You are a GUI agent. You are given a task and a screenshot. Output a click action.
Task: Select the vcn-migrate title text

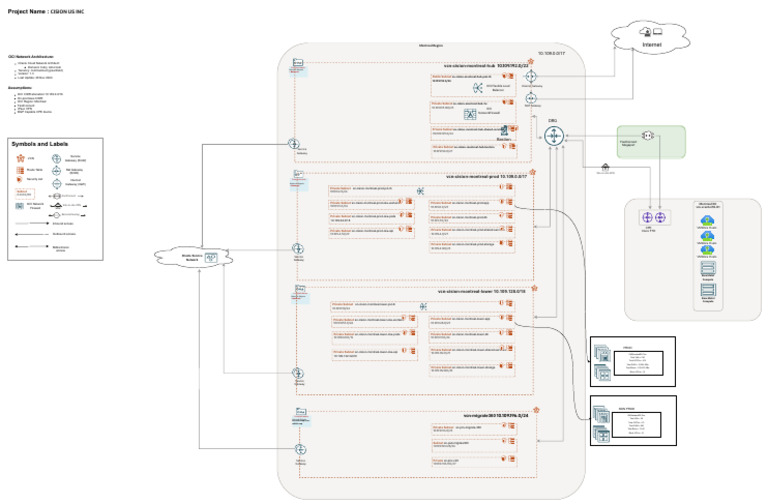(x=496, y=415)
